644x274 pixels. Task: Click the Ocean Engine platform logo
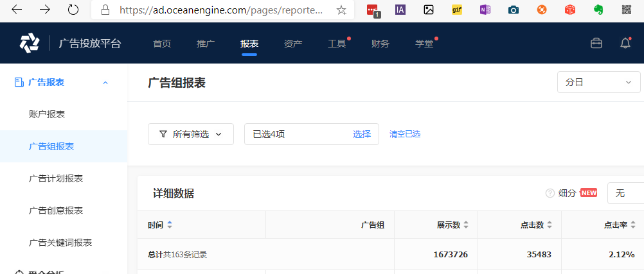click(30, 43)
